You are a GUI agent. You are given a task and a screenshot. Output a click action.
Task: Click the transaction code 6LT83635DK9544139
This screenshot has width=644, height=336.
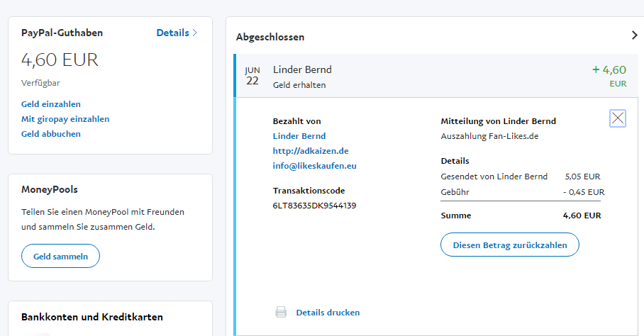(x=314, y=206)
